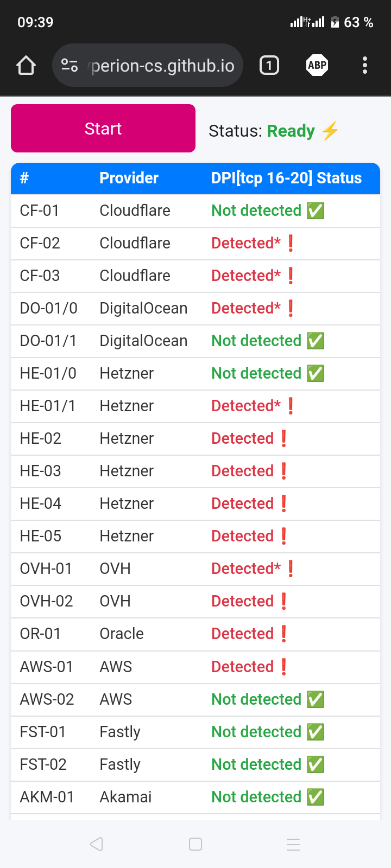Open the tab switcher showing 1 tab

pyautogui.click(x=269, y=66)
